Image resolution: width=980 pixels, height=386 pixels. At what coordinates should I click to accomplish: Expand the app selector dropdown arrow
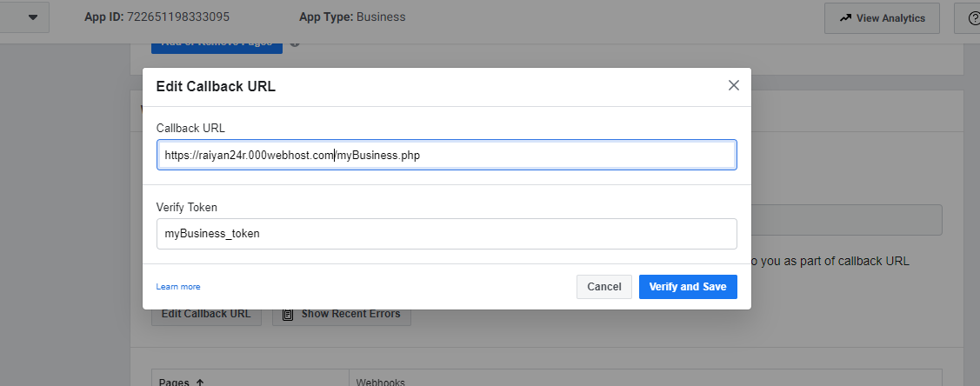coord(34,17)
